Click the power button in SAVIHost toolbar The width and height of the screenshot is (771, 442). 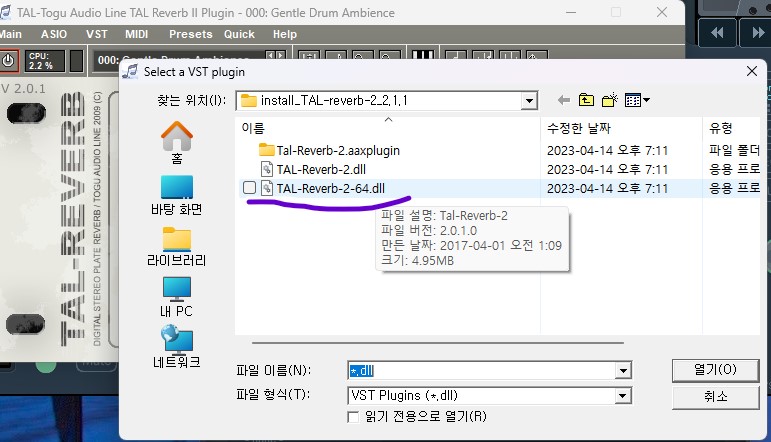[8, 61]
